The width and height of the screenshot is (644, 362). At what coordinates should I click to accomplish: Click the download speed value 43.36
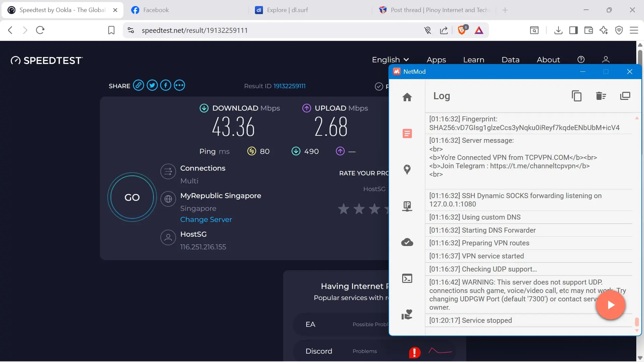point(233,127)
